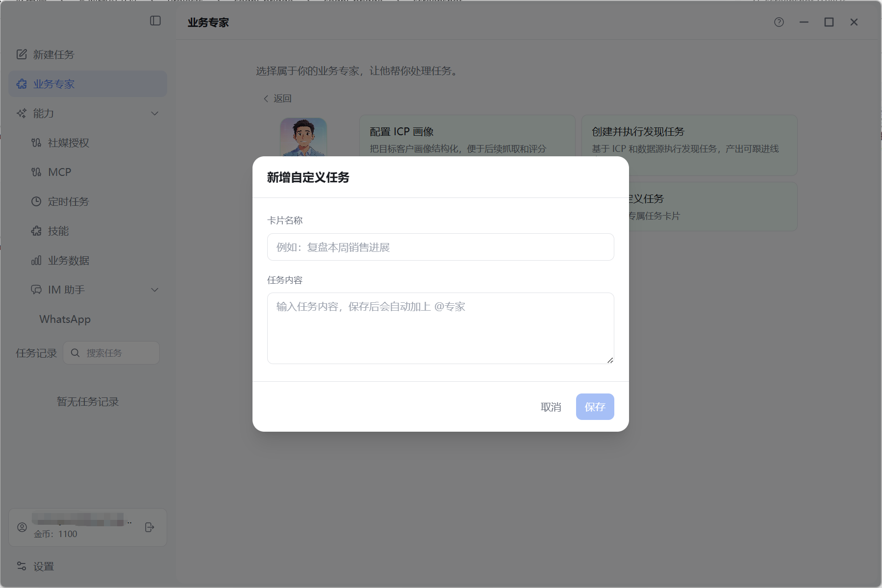Maximize the 业务专家 window
This screenshot has width=882, height=588.
(x=829, y=22)
